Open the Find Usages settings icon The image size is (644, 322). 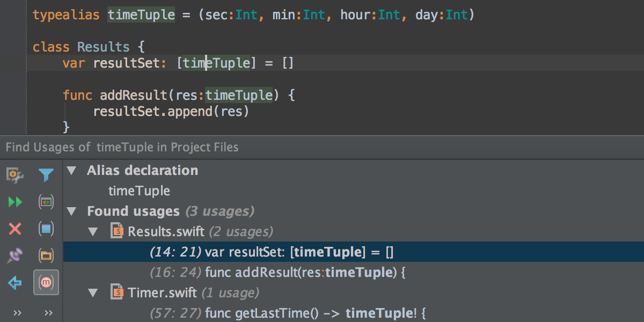tap(14, 174)
